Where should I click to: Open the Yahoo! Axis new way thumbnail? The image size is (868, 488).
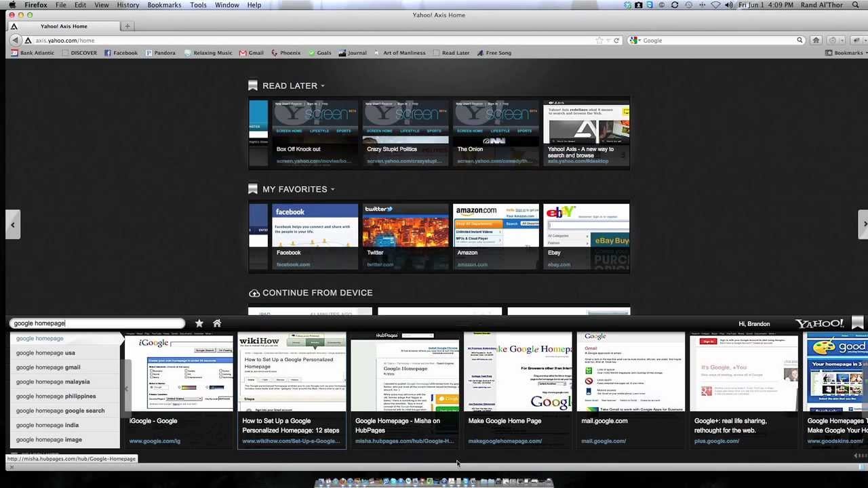pos(586,133)
